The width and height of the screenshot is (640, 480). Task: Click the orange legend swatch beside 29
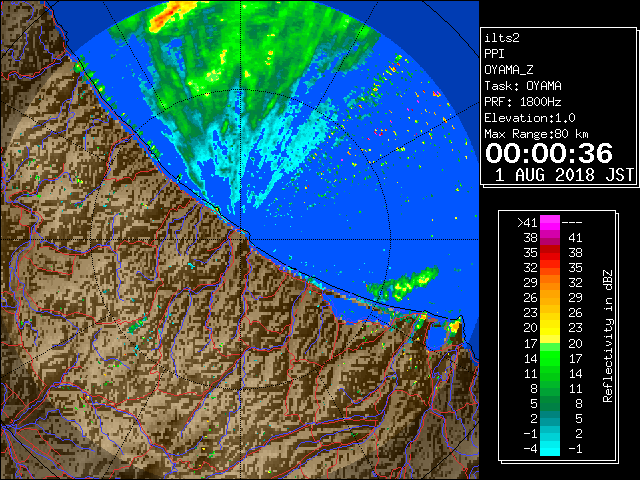[x=550, y=283]
